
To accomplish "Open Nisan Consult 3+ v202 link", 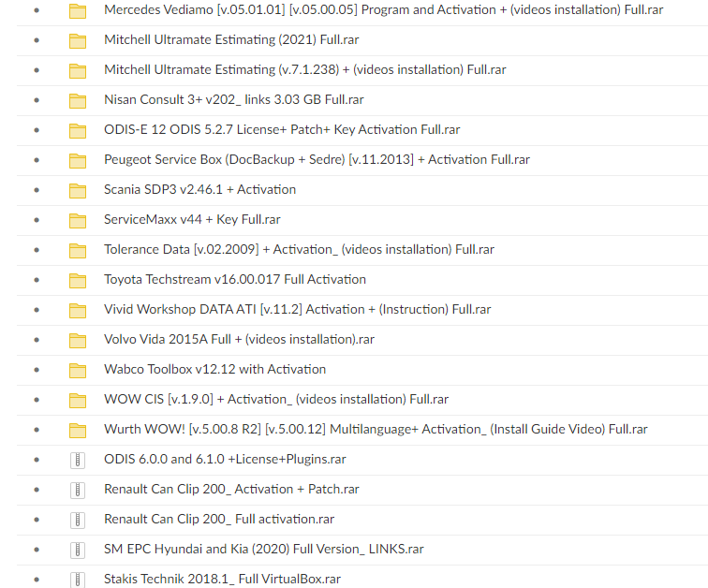I will [x=233, y=100].
